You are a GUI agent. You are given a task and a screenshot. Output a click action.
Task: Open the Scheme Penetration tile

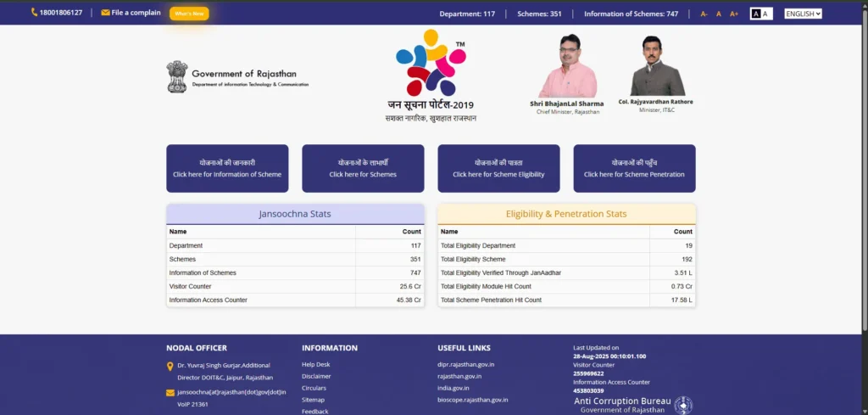coord(634,168)
